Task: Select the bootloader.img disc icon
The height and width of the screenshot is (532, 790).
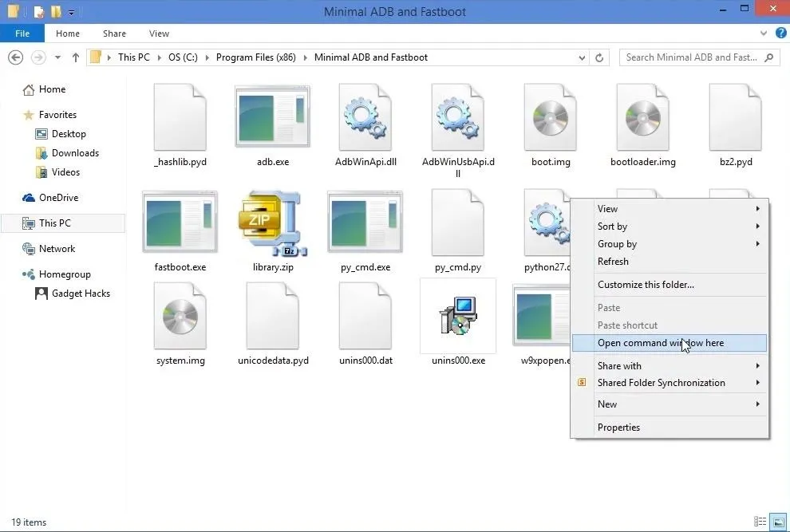Action: (x=643, y=117)
